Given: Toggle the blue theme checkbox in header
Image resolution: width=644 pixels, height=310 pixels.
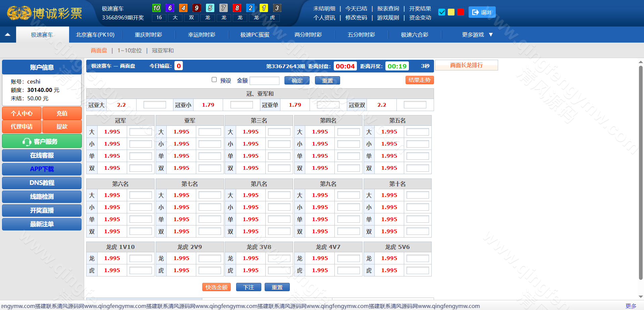Looking at the screenshot, I should pos(442,12).
